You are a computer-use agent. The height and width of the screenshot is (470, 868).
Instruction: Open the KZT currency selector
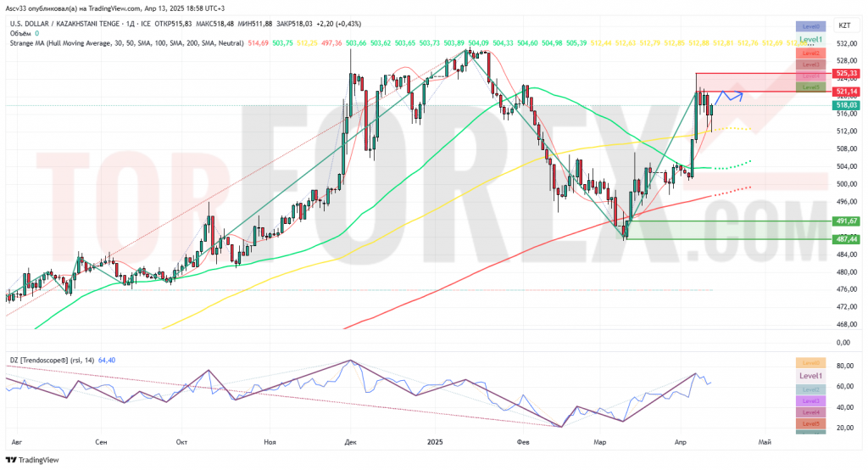844,25
